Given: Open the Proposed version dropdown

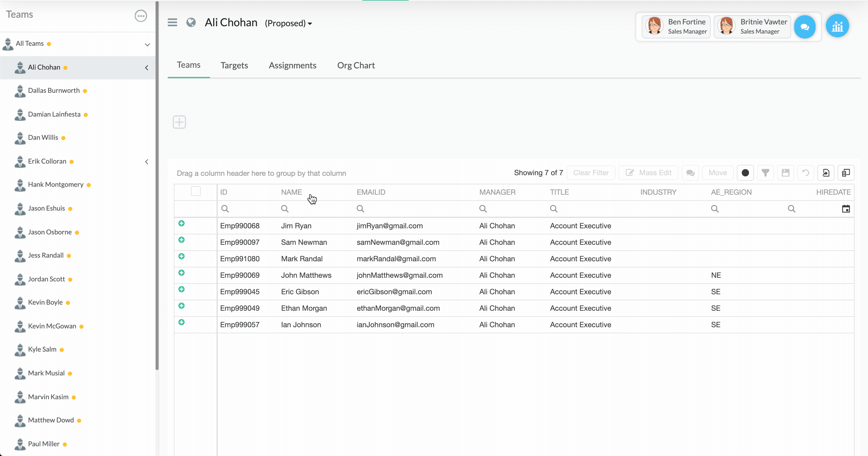Looking at the screenshot, I should (289, 23).
